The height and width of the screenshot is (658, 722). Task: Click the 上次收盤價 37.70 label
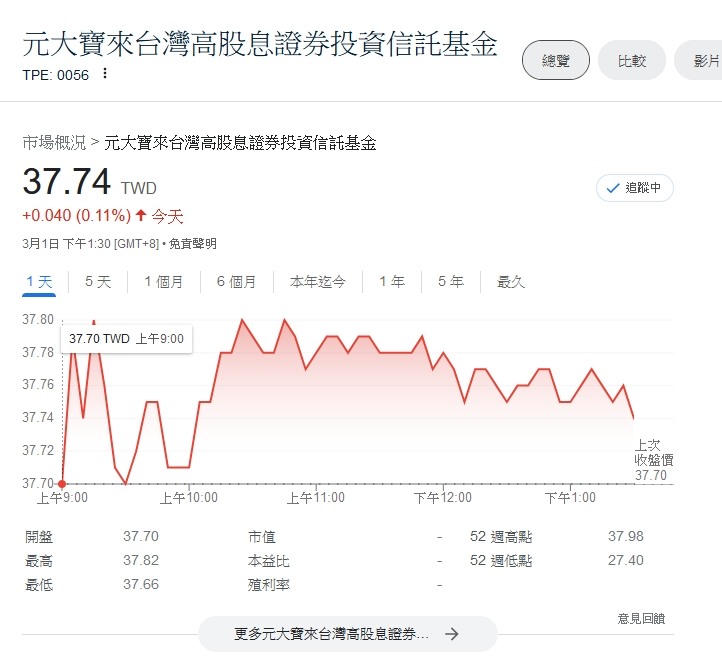pyautogui.click(x=654, y=460)
